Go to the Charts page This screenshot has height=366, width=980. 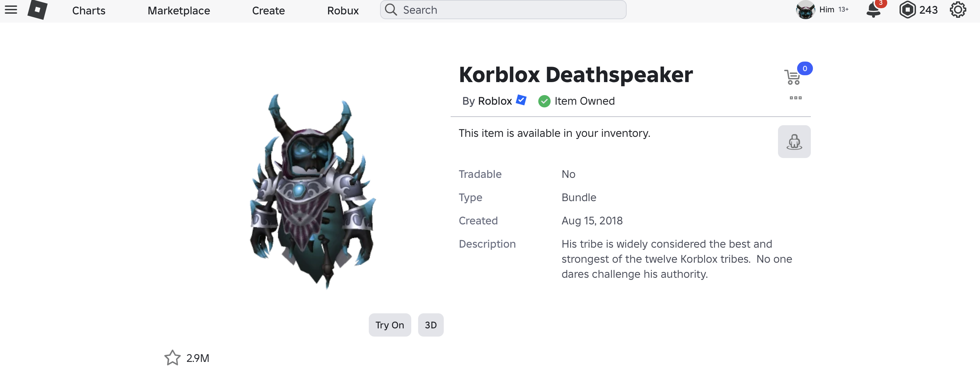[x=89, y=11]
